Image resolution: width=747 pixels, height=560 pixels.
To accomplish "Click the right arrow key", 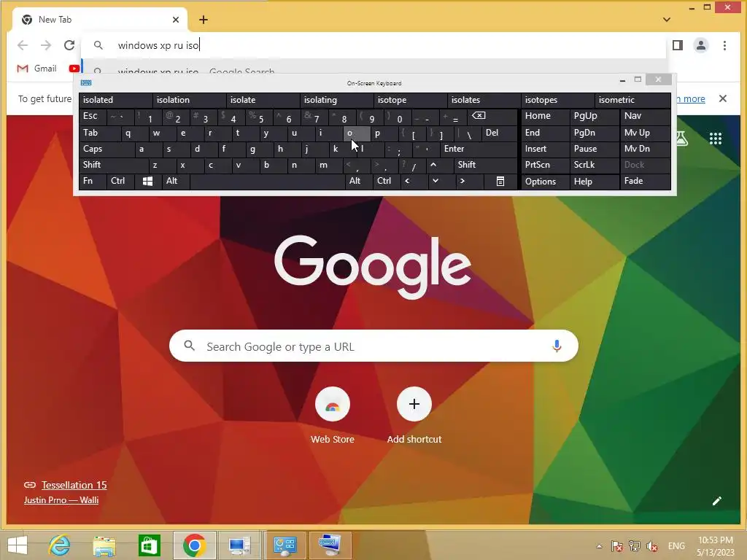I will (462, 182).
